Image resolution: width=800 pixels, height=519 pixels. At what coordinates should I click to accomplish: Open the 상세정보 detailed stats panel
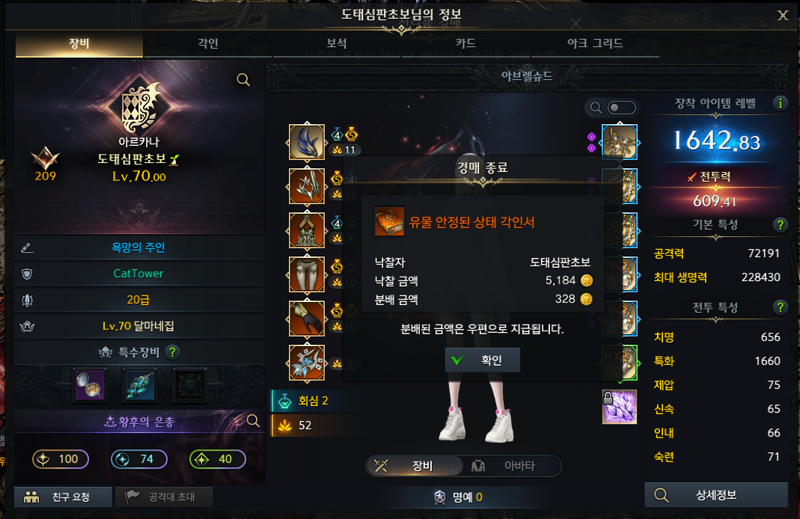coord(716,495)
